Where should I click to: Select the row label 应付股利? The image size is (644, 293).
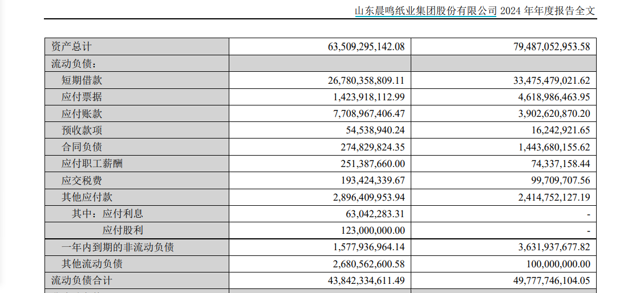(x=123, y=231)
